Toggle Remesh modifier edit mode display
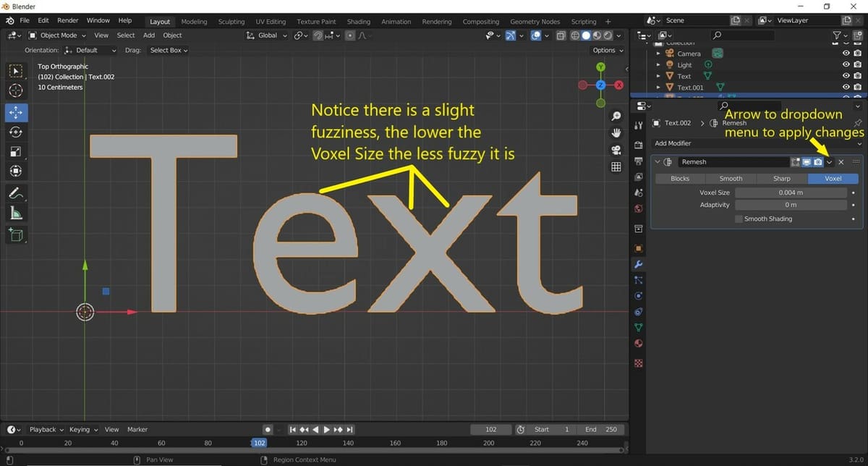The height and width of the screenshot is (466, 868). pyautogui.click(x=795, y=162)
